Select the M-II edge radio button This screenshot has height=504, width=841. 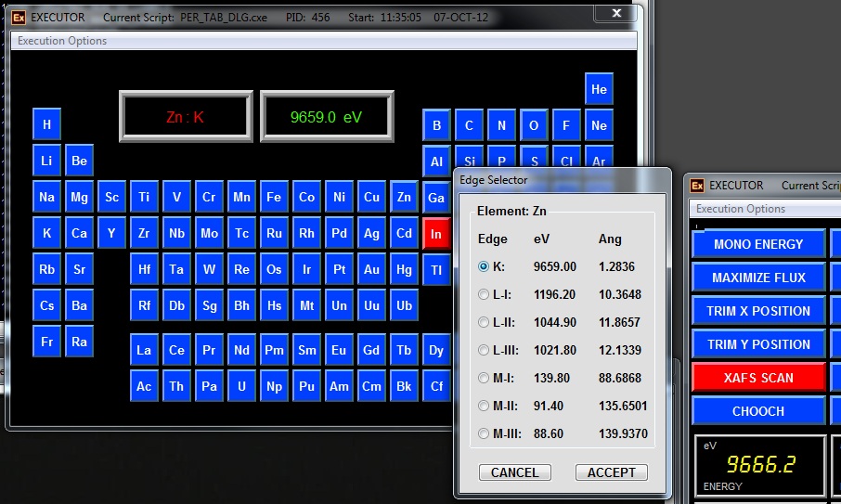(x=483, y=406)
